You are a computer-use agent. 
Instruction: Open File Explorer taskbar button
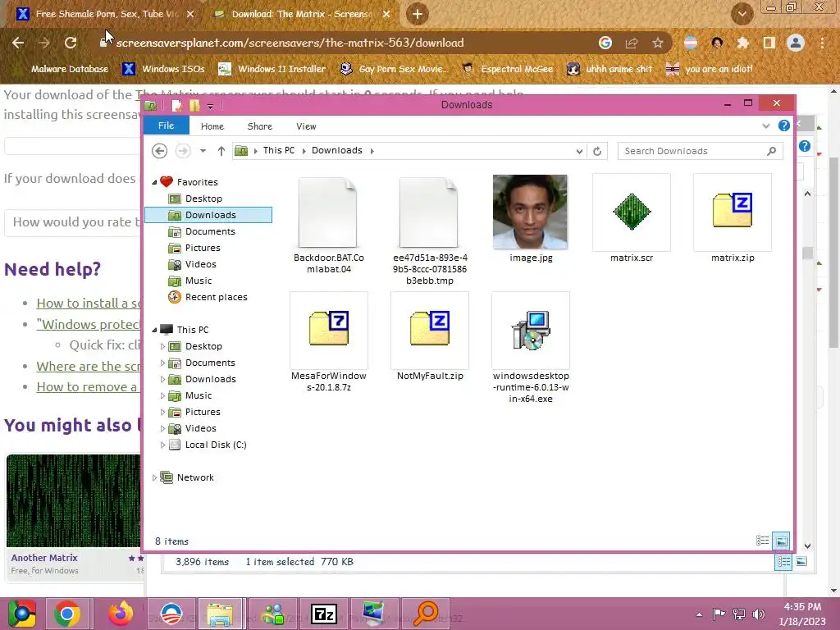point(220,614)
